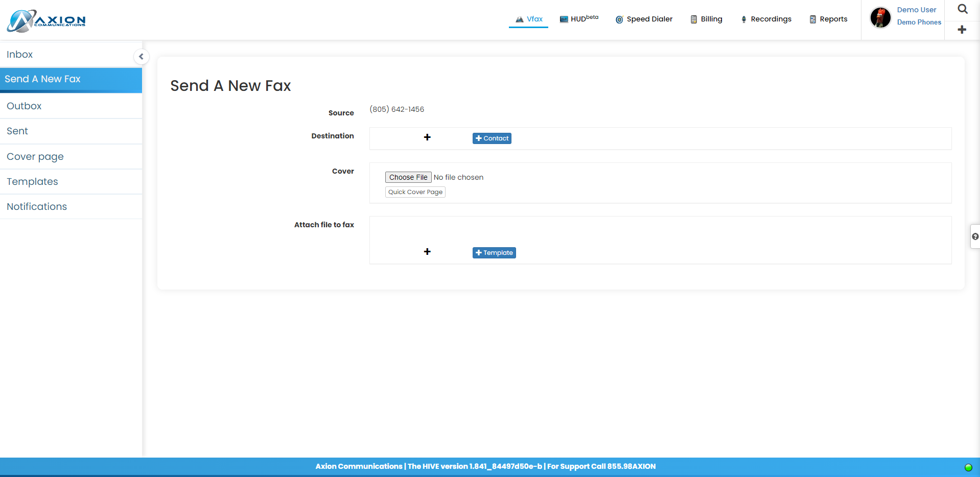Click the search magnifier icon
Viewport: 980px width, 477px height.
tap(962, 9)
